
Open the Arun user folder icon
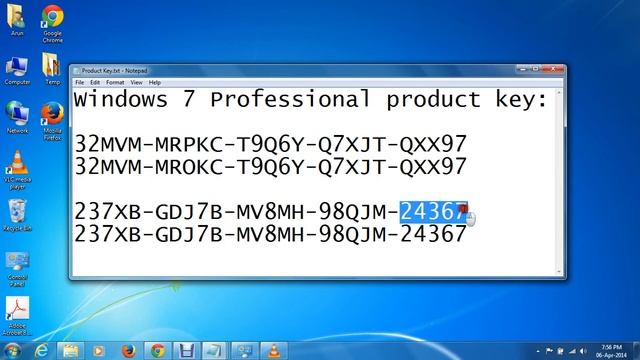click(x=16, y=19)
